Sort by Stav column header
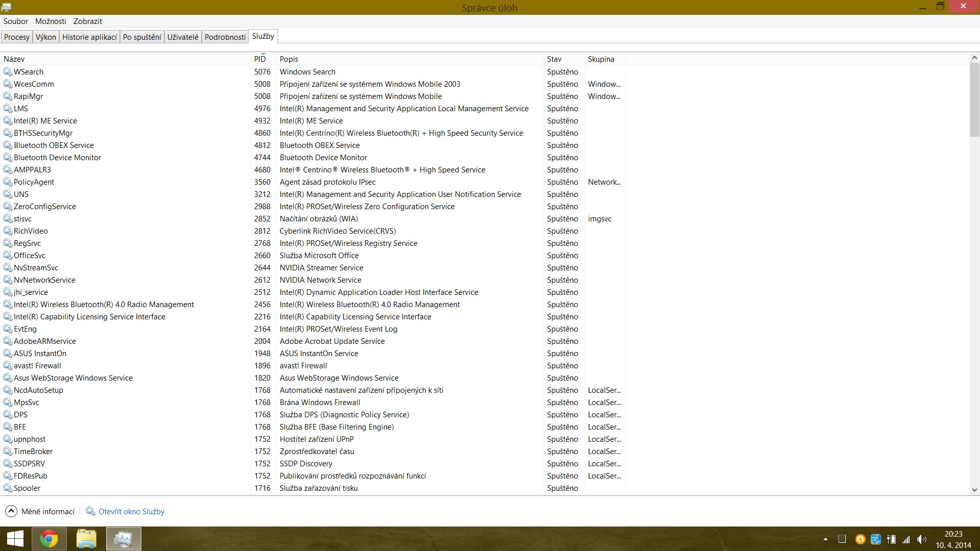 click(563, 59)
